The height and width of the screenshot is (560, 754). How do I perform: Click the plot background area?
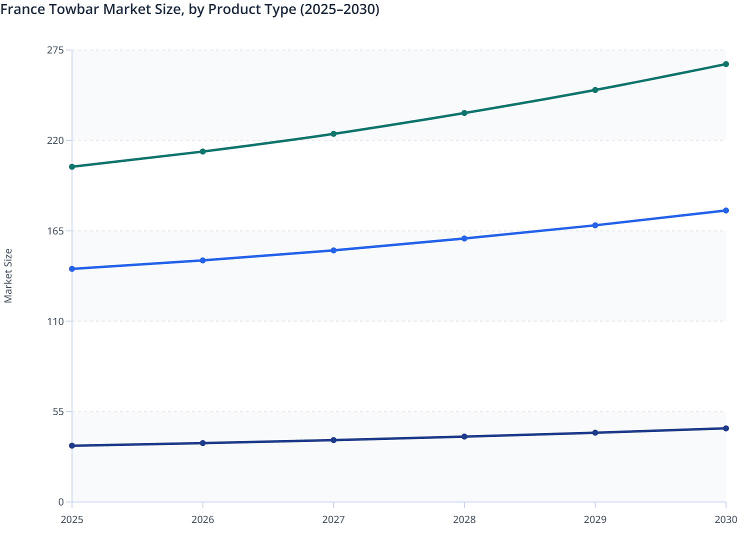pos(350,360)
